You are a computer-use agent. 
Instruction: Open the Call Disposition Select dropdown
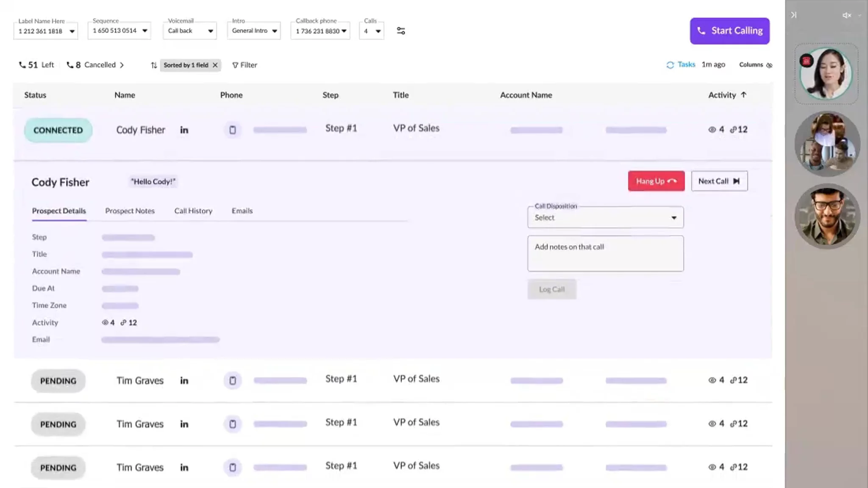click(605, 218)
